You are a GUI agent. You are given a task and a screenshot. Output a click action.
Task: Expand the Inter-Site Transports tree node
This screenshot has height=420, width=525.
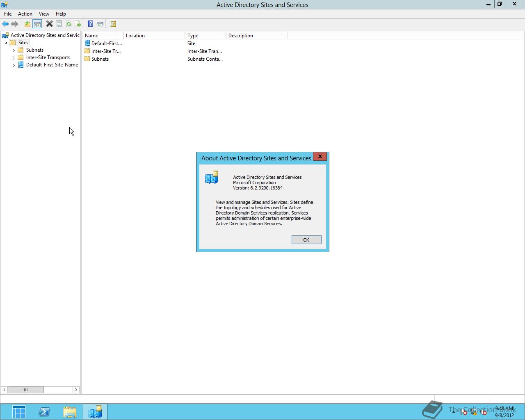(x=14, y=58)
